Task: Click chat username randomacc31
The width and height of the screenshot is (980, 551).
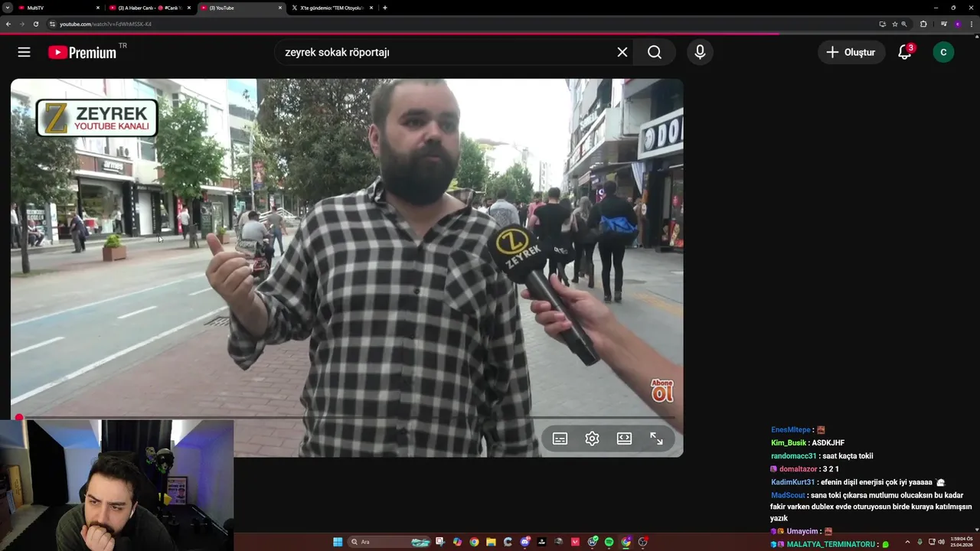Action: coord(794,456)
